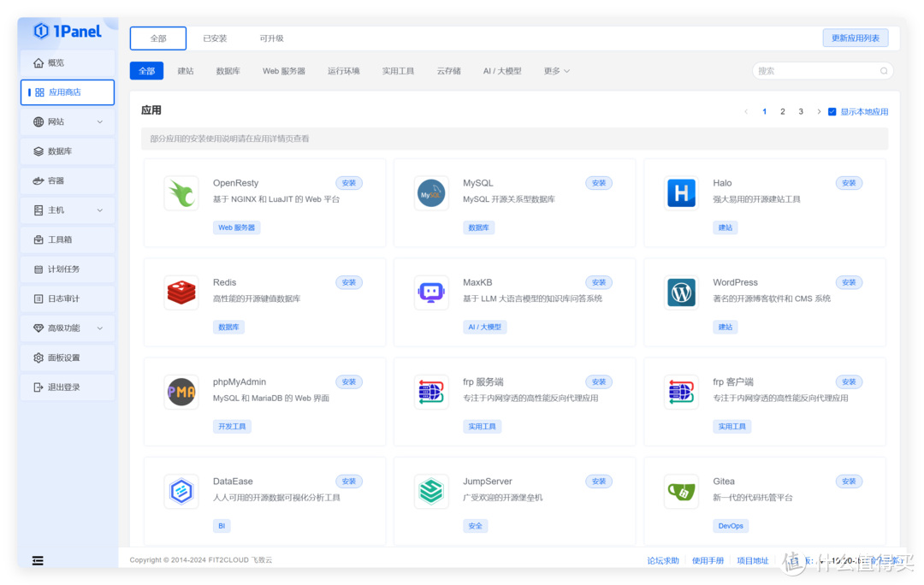The width and height of the screenshot is (924, 585).
Task: Install MaxKB with 安装 button
Action: coord(599,282)
